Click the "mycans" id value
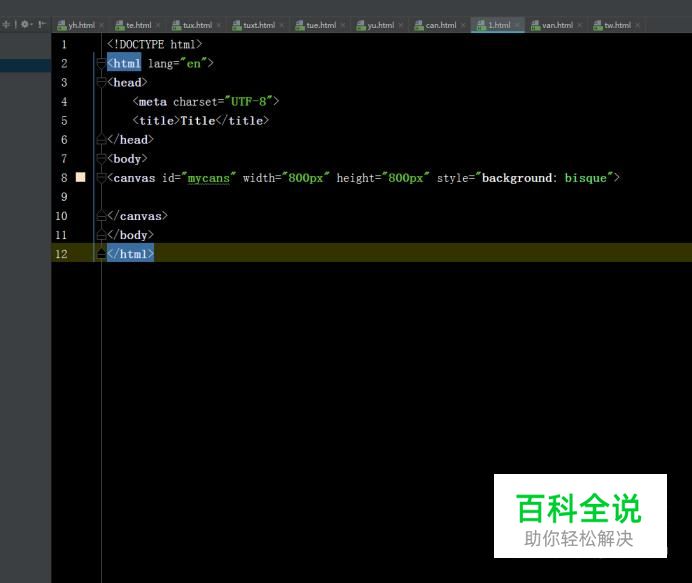This screenshot has width=692, height=583. pyautogui.click(x=209, y=178)
